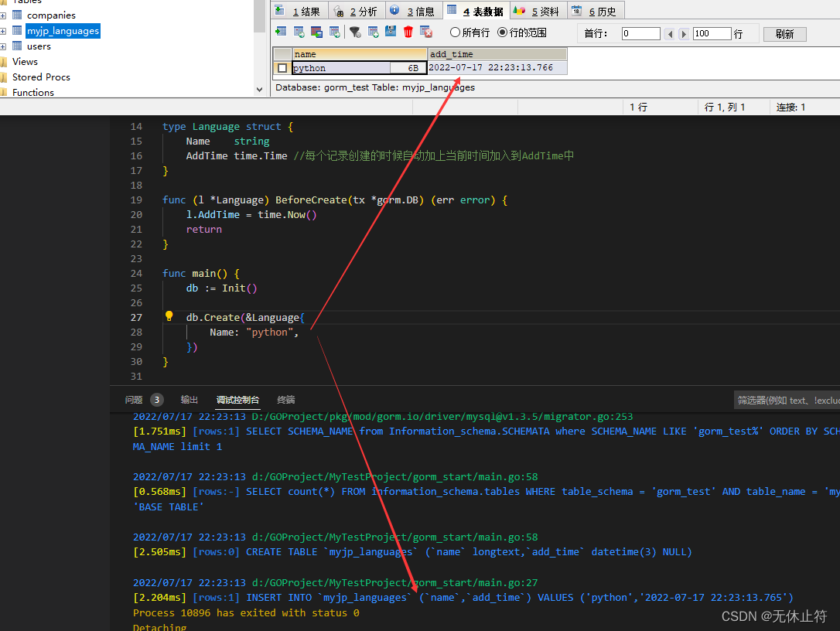Viewport: 840px width, 631px height.
Task: Select the 所有行 radio button
Action: tap(455, 32)
